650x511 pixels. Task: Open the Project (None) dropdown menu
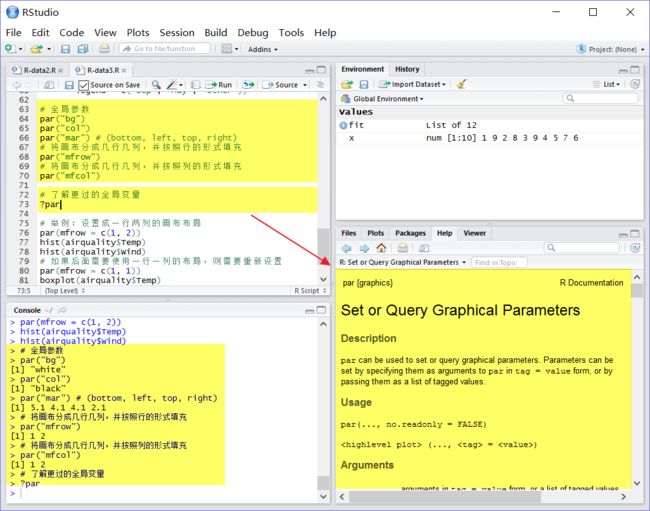point(610,49)
